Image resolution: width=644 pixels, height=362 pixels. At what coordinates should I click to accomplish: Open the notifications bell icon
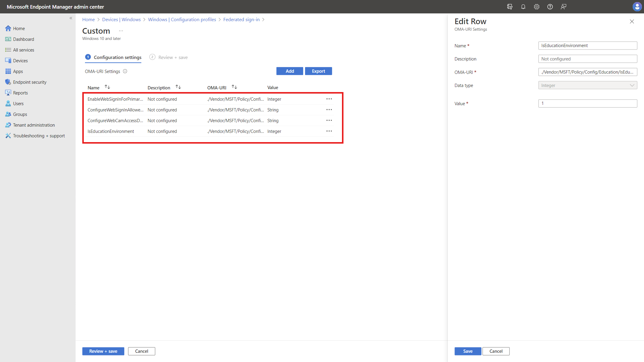pos(523,7)
